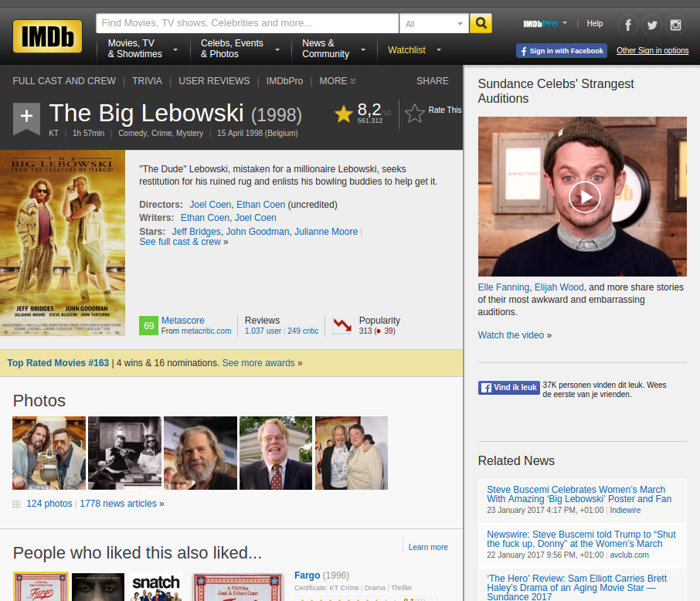
Task: Open IMDb's Instagram page icon
Action: tap(676, 25)
